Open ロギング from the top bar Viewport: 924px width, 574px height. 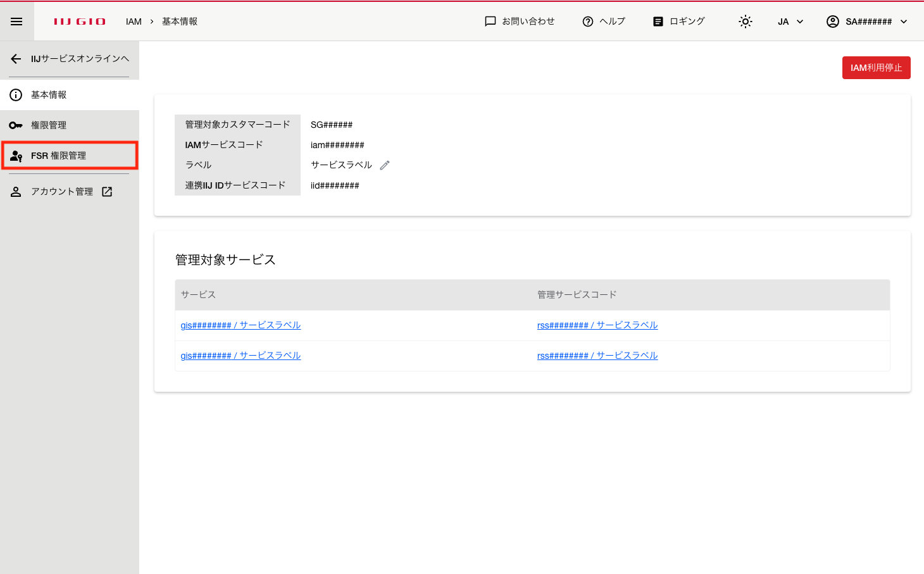(678, 22)
